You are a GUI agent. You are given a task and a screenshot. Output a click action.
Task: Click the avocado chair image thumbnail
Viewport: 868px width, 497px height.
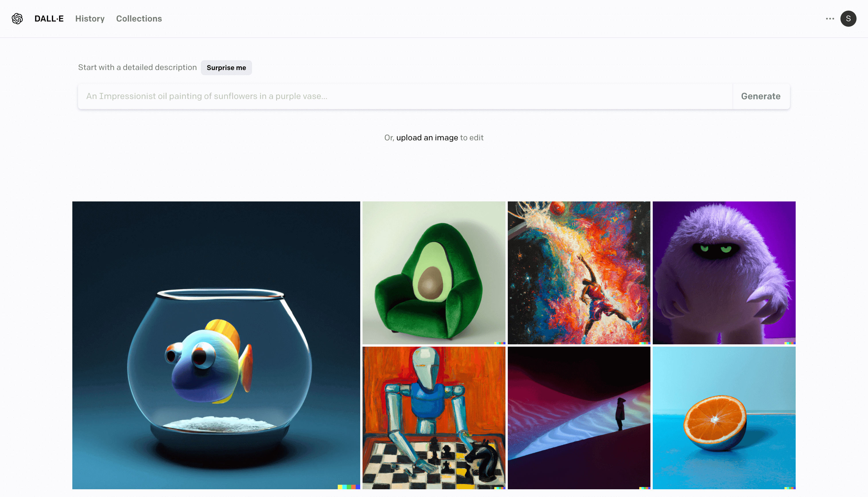click(x=433, y=272)
